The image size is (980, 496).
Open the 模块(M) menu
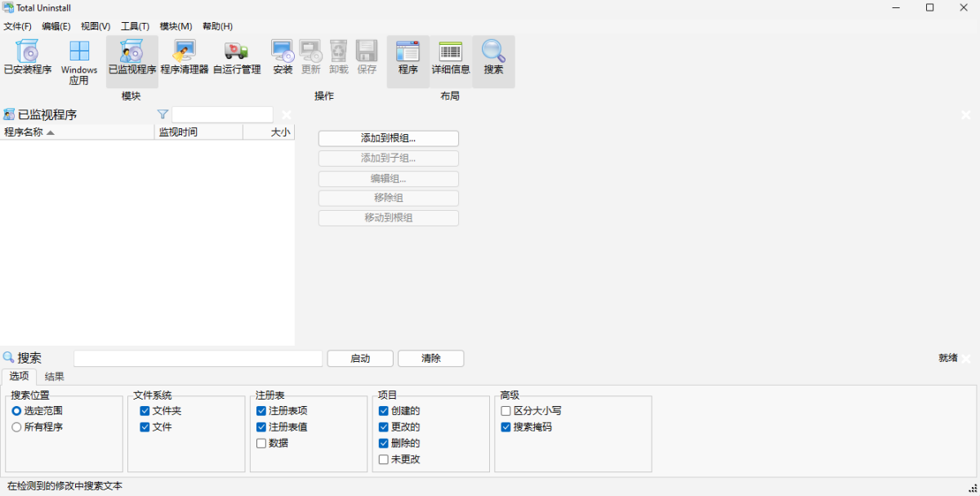pos(176,26)
